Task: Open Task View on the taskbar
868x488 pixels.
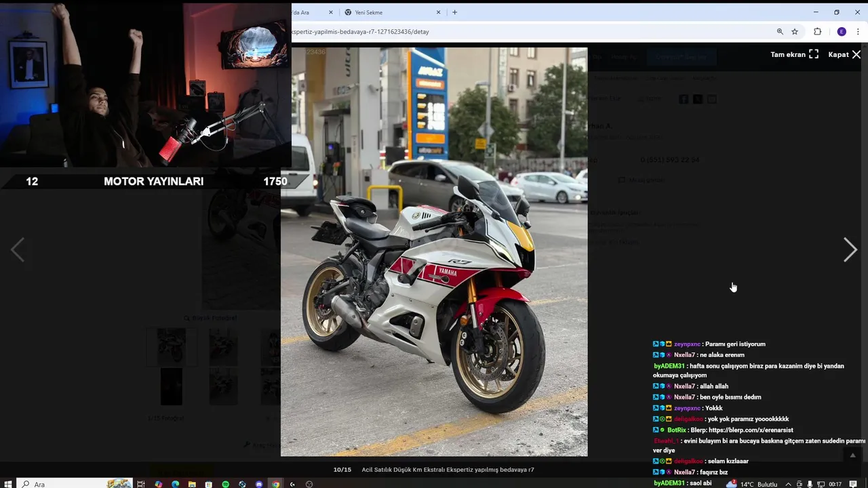Action: [141, 484]
